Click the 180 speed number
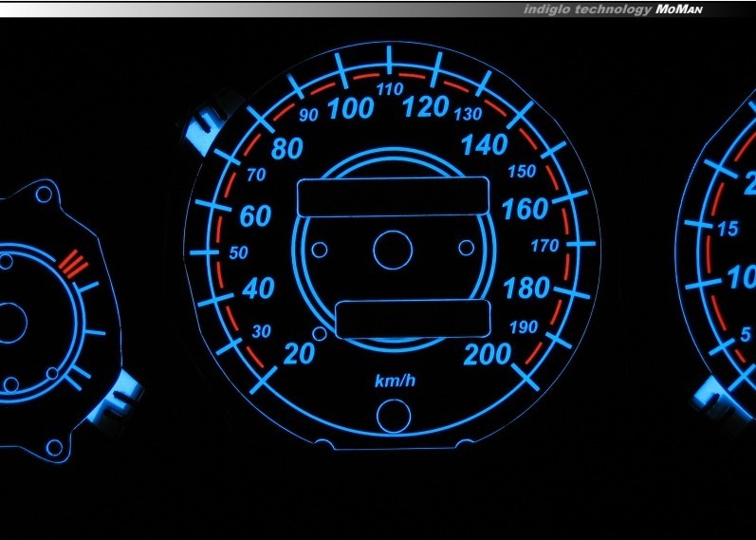The image size is (756, 540). (x=527, y=287)
